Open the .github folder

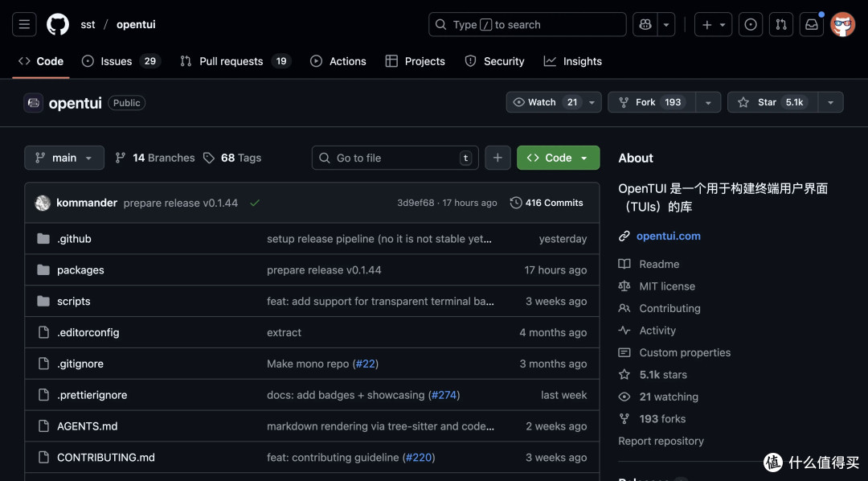click(74, 239)
